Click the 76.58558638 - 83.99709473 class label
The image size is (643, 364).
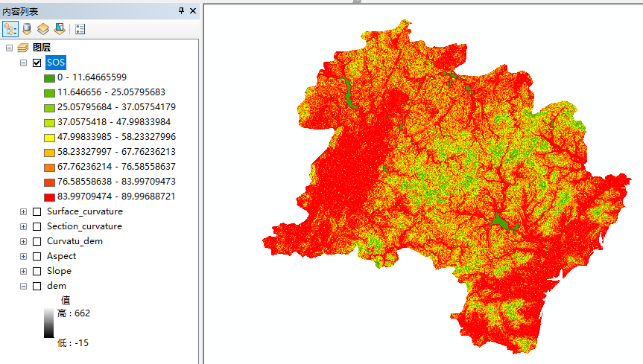click(116, 181)
